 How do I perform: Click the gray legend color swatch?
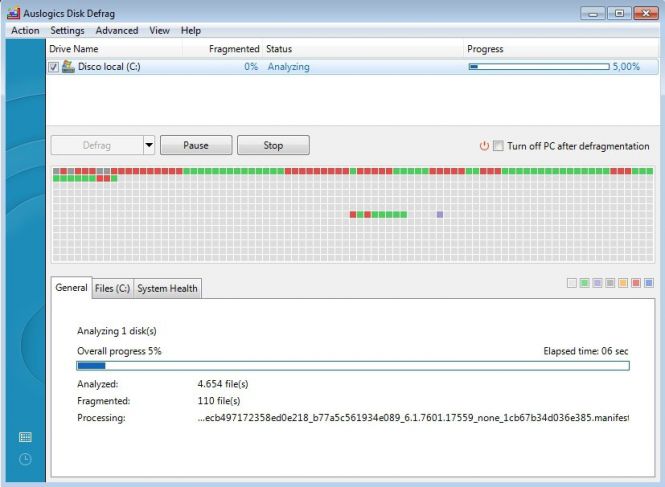pyautogui.click(x=610, y=283)
